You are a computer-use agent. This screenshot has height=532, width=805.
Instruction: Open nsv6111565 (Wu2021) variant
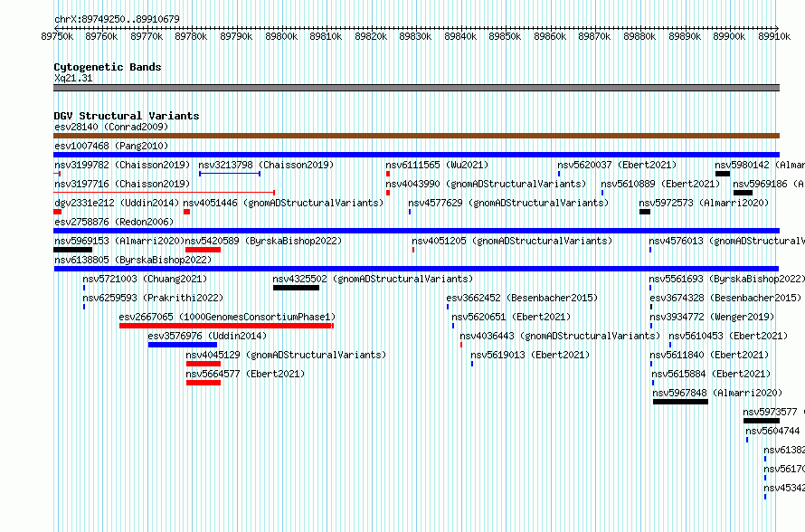coord(437,165)
